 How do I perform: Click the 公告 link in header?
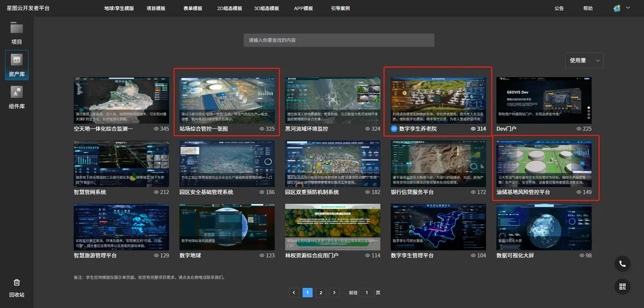coord(559,8)
